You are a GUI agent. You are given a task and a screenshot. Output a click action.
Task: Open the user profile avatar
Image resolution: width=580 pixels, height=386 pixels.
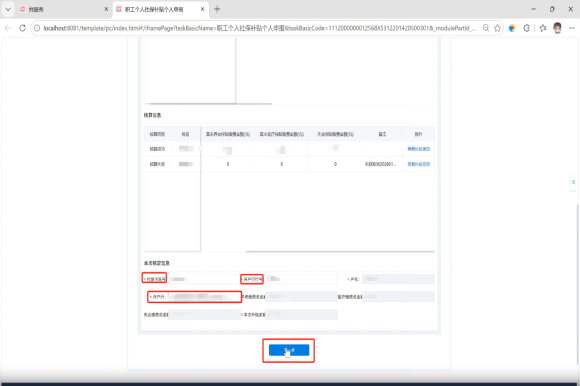[x=557, y=28]
